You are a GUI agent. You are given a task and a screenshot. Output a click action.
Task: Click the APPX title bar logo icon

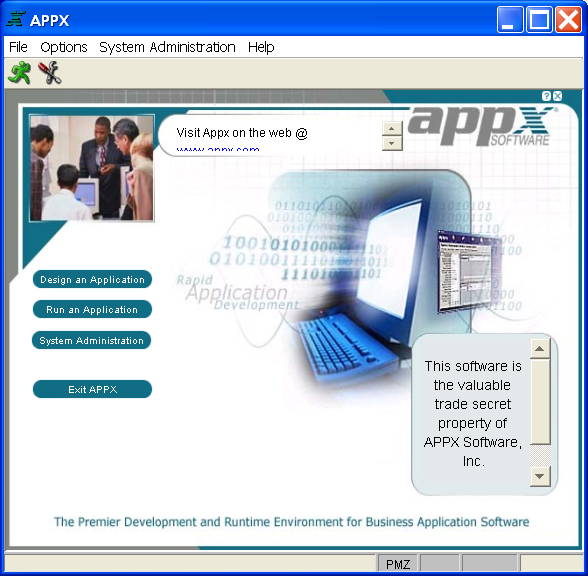pos(16,19)
